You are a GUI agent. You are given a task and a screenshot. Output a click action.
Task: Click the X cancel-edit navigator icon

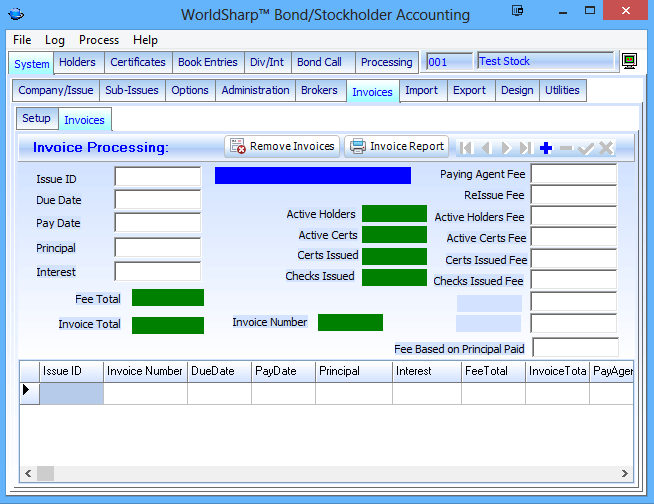606,148
